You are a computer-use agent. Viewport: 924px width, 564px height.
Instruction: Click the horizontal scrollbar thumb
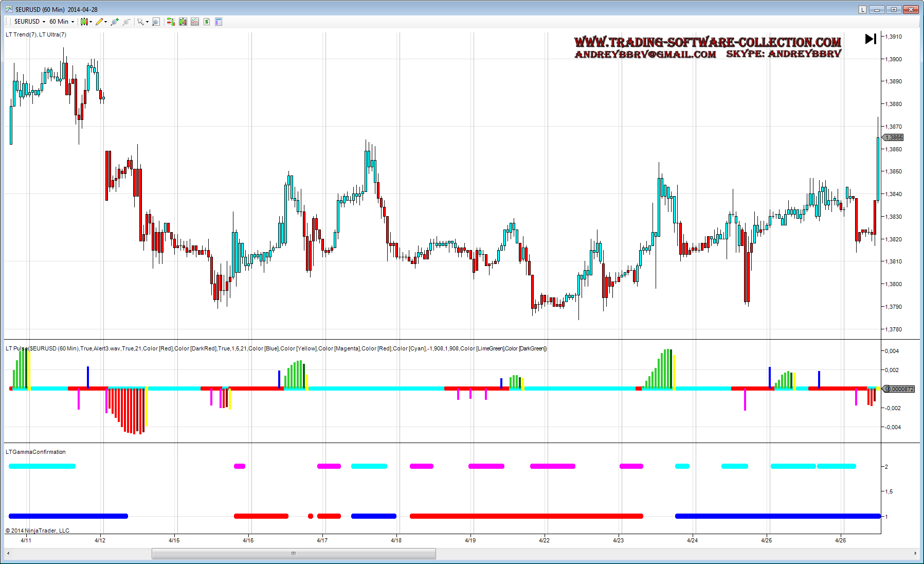coord(294,553)
